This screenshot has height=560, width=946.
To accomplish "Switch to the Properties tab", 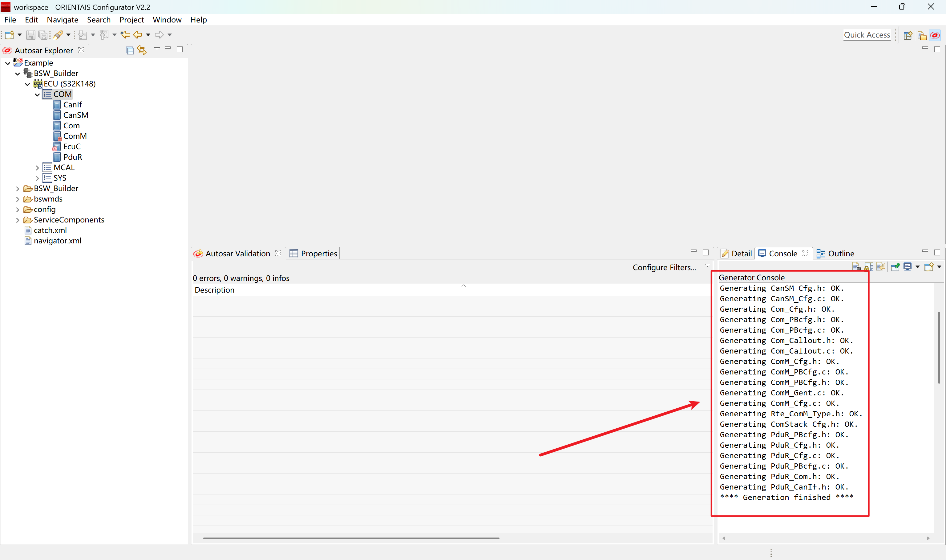I will tap(313, 254).
